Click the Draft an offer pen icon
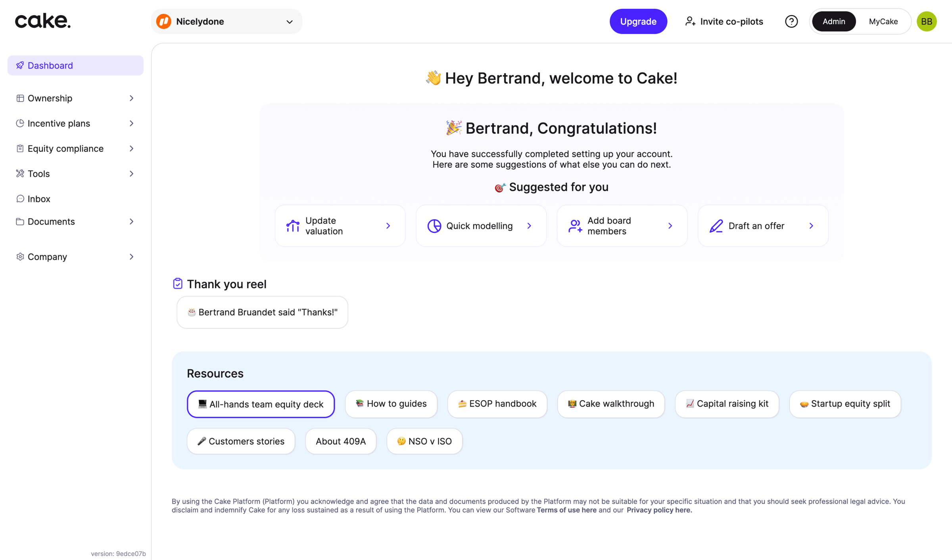Image resolution: width=952 pixels, height=560 pixels. (x=716, y=226)
